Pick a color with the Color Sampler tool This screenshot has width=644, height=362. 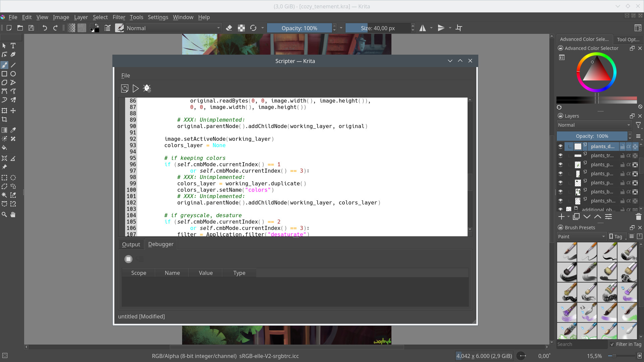point(13,130)
